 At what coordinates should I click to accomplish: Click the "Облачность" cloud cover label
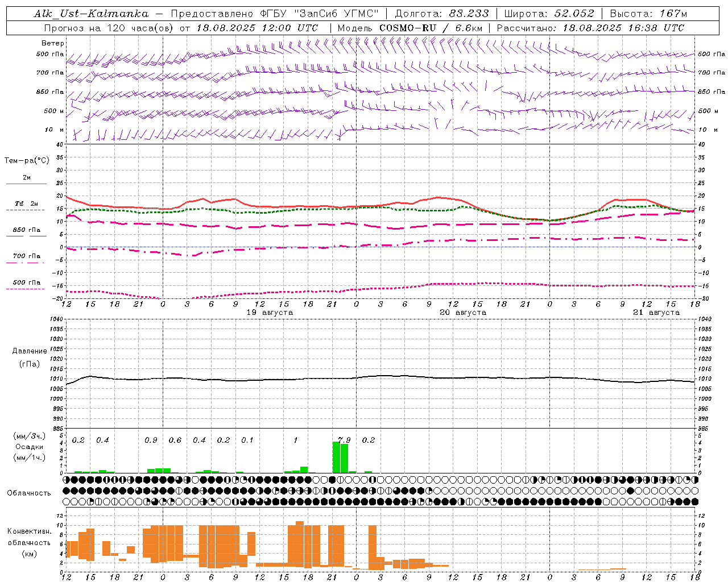click(x=29, y=493)
